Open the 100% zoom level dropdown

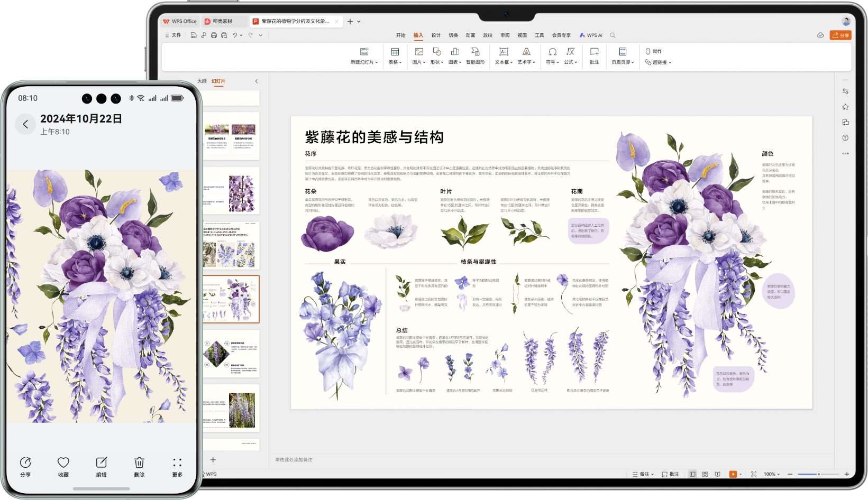tap(772, 474)
